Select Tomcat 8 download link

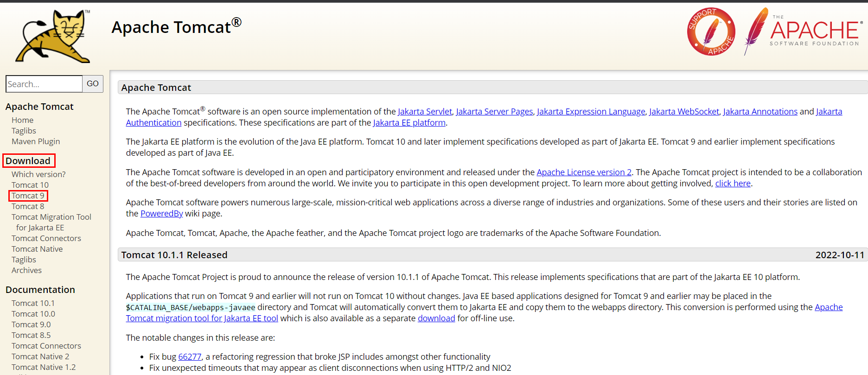click(x=28, y=206)
